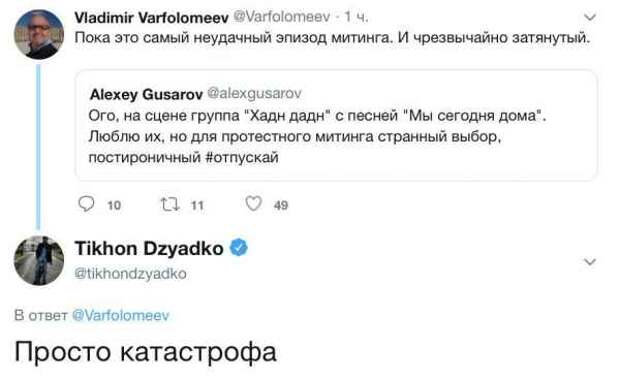Click the 'Просто катастрофа' reply text

point(146,352)
